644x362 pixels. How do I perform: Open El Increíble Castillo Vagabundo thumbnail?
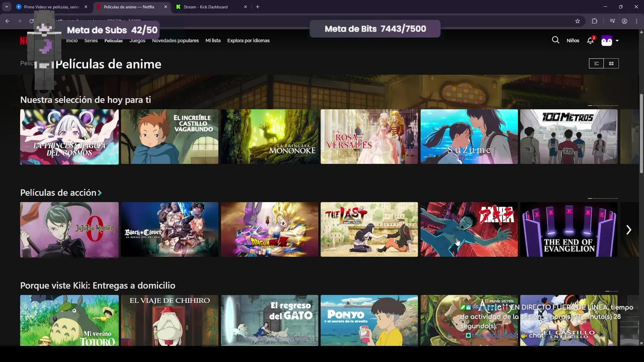click(170, 137)
